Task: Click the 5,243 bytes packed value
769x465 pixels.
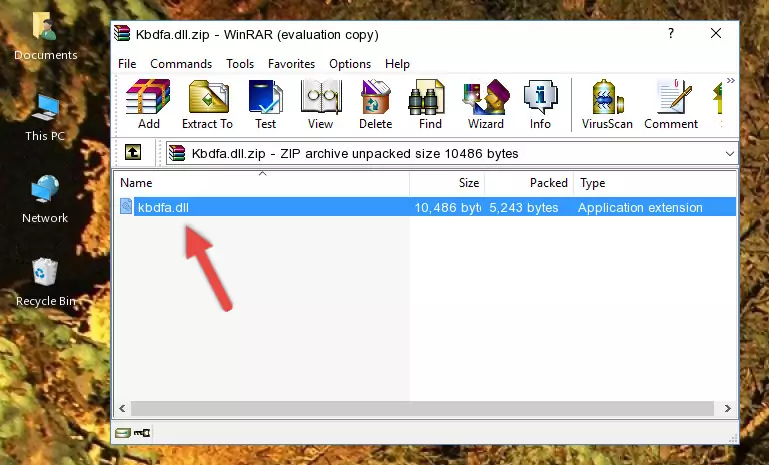Action: point(523,207)
